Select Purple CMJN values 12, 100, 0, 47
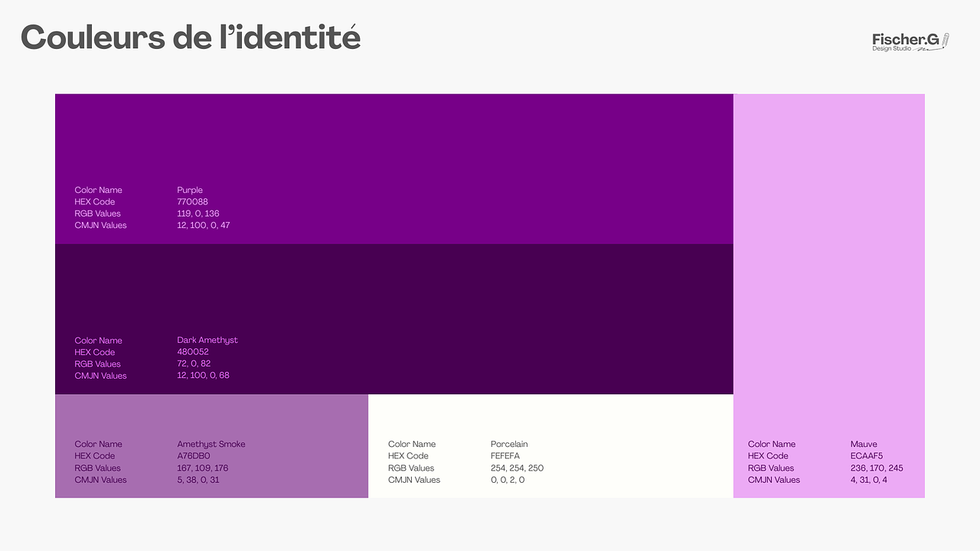Viewport: 980px width, 551px height. 203,226
